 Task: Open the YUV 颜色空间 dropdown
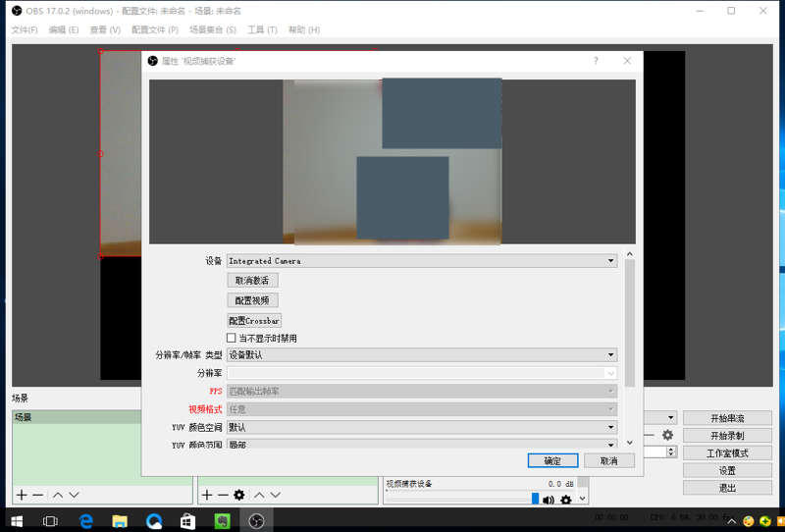pos(422,427)
